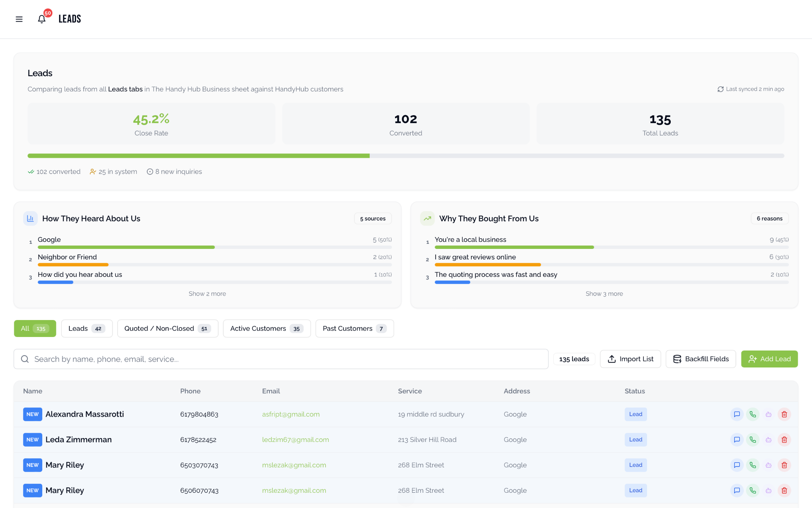
Task: Click the trend arrow icon beside Why They Bought From Us
Action: [x=427, y=218]
